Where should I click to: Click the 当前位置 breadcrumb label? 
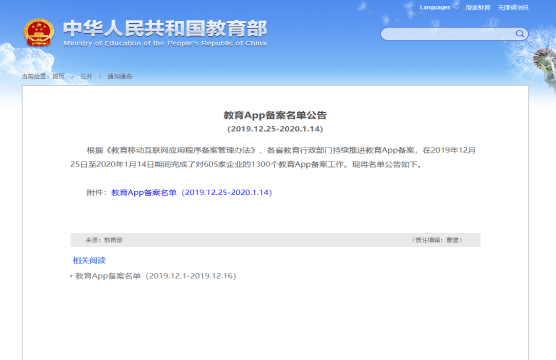pos(34,76)
